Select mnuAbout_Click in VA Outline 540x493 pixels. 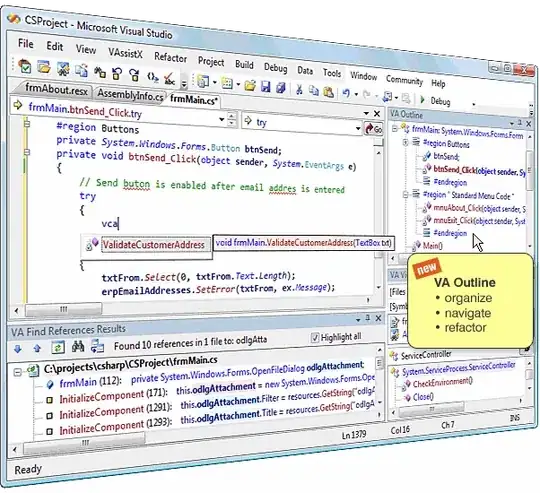[479, 208]
